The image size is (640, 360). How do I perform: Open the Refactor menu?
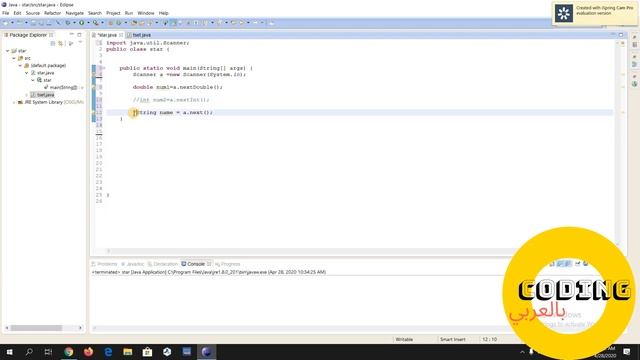(53, 13)
